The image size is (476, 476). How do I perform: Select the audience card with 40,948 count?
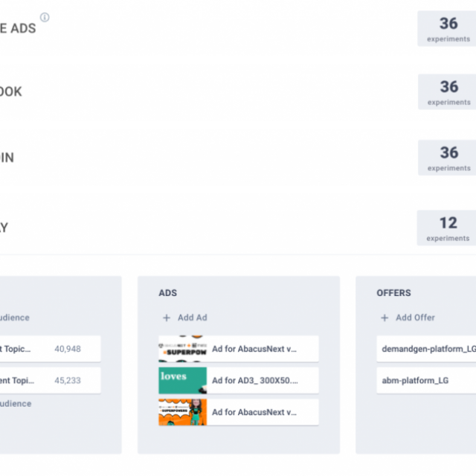pyautogui.click(x=49, y=348)
